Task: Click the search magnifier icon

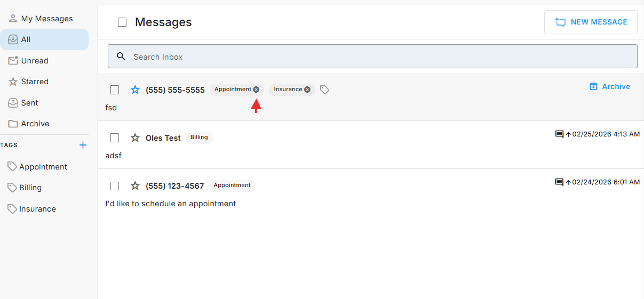Action: pos(121,56)
